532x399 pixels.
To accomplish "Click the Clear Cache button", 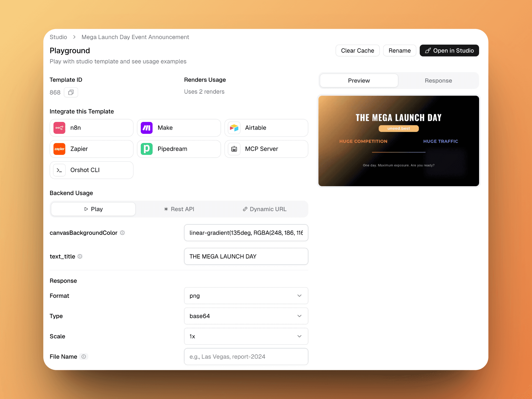I will [x=357, y=50].
